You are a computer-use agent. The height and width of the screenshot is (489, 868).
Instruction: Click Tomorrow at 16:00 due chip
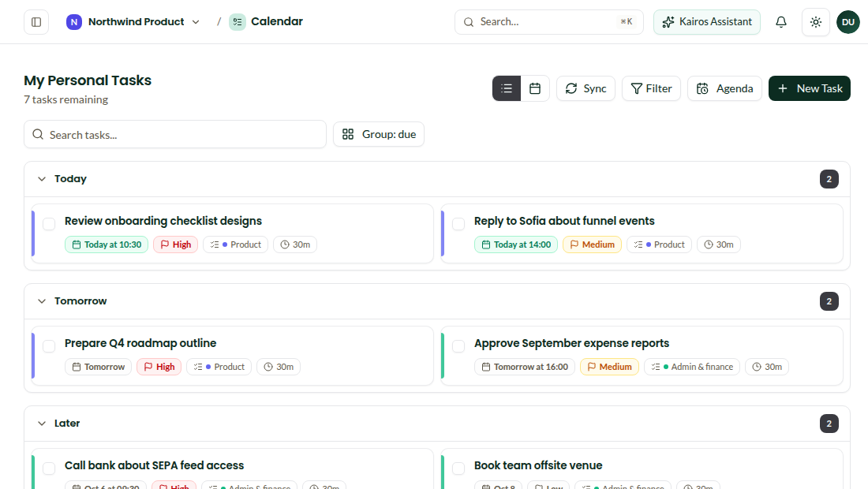click(525, 367)
